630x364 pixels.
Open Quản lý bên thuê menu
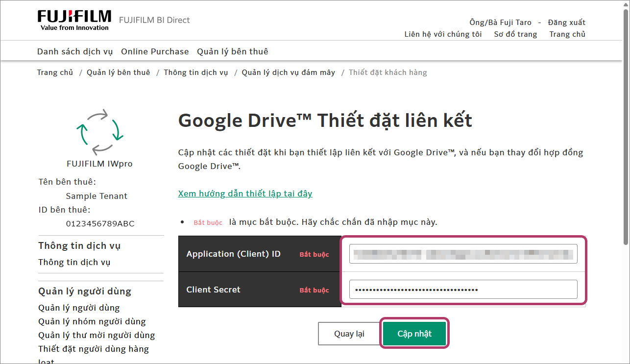point(233,51)
